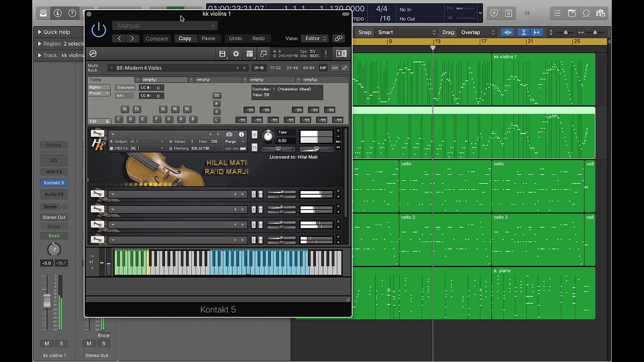Click the Kontakt 5 instrument slot
This screenshot has width=644, height=362.
(54, 183)
